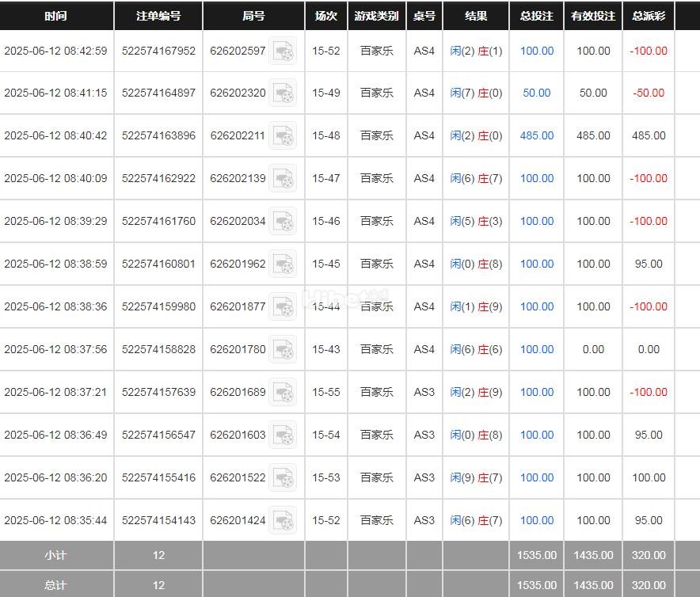The width and height of the screenshot is (700, 597).
Task: Click replay icon for round 626201962
Action: [283, 264]
